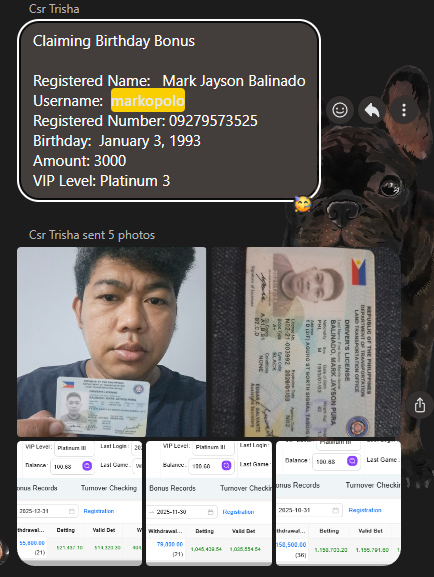Image resolution: width=434 pixels, height=577 pixels.
Task: Open the driver's license close-up photo
Action: pyautogui.click(x=306, y=342)
